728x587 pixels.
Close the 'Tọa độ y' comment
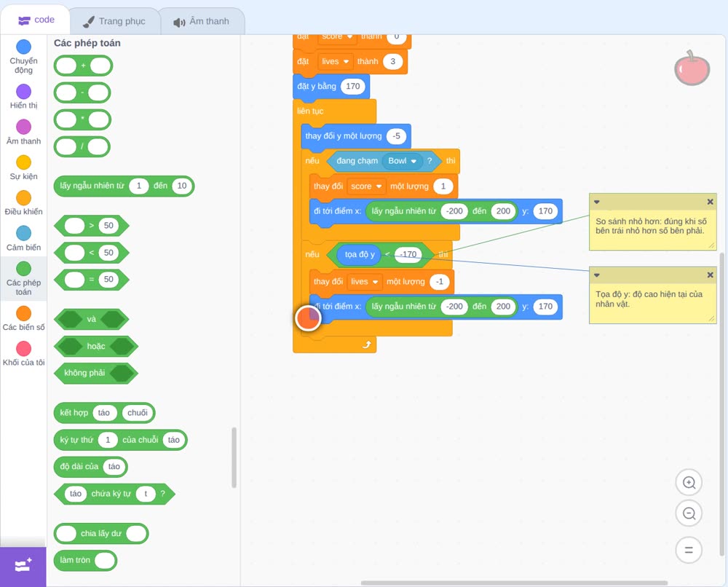pyautogui.click(x=710, y=275)
